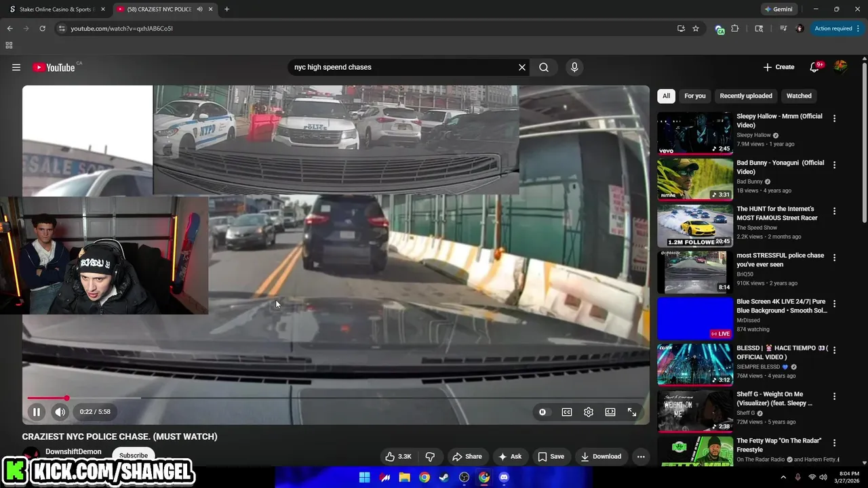Open Sheff G - Weight On Me video
Screen dimensions: 868x488
774,399
